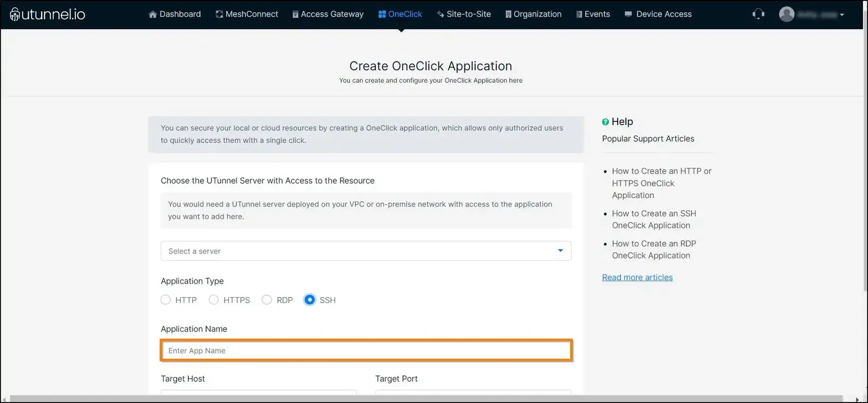Click the Organization building icon
The height and width of the screenshot is (403, 868).
pos(508,14)
